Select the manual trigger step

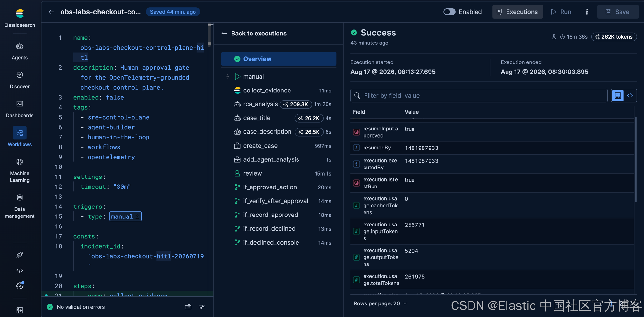click(x=279, y=77)
